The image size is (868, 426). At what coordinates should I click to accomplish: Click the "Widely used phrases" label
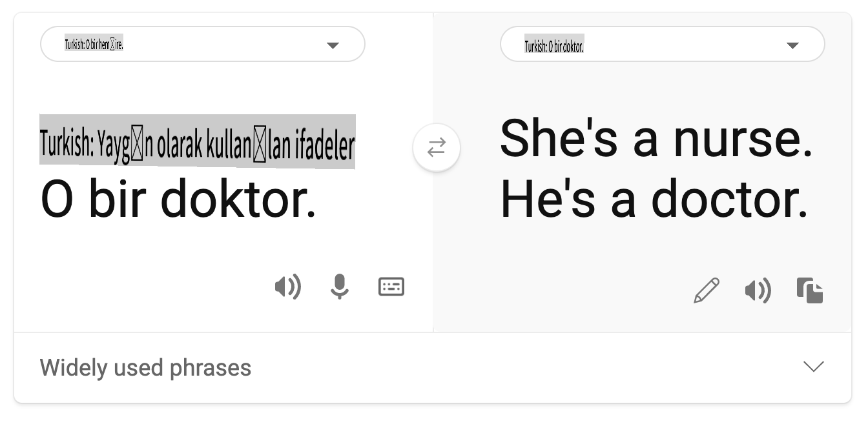[145, 368]
